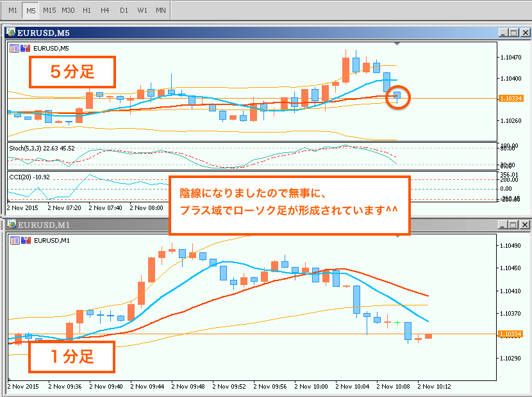The width and height of the screenshot is (532, 397).
Task: Toggle the active M5 timeframe button
Action: (x=30, y=10)
